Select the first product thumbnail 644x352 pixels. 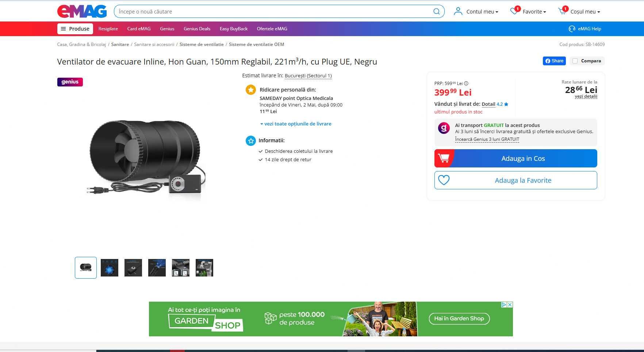coord(86,268)
